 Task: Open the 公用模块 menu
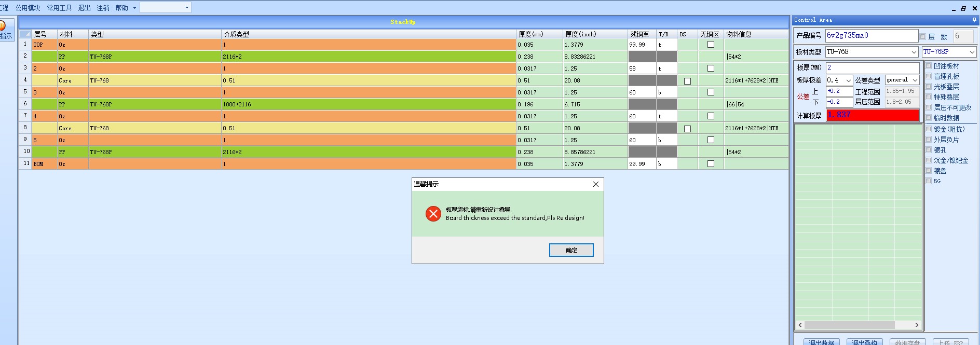(x=28, y=8)
